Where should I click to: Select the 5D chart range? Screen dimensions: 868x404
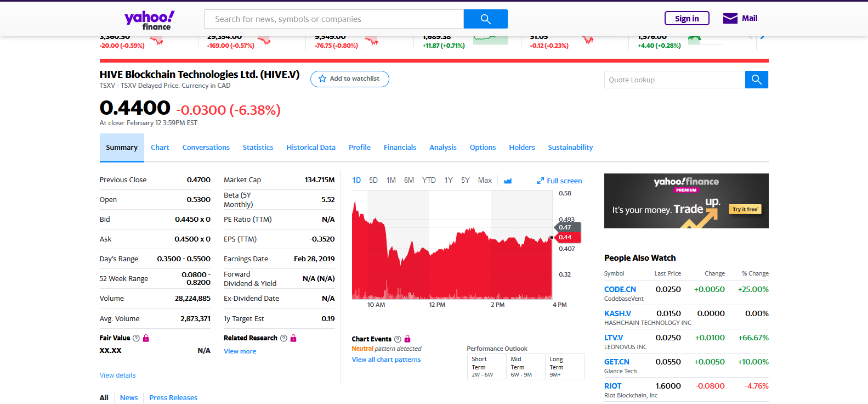[373, 181]
